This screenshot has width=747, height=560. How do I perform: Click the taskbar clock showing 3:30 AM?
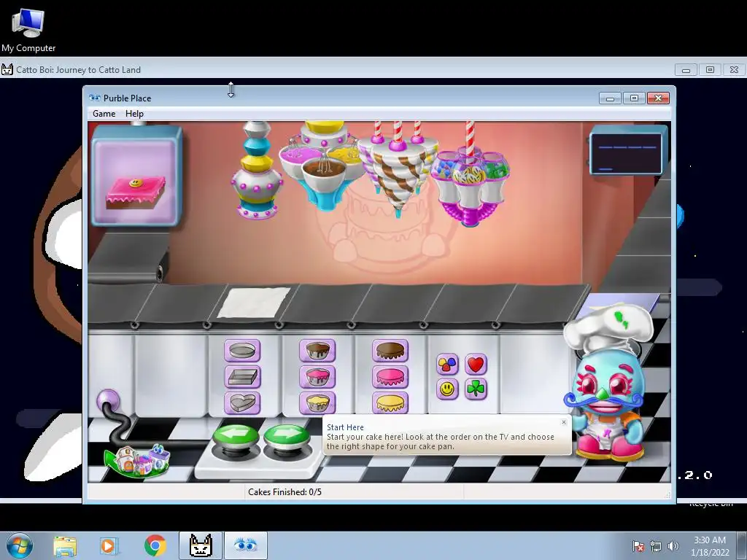pyautogui.click(x=709, y=545)
